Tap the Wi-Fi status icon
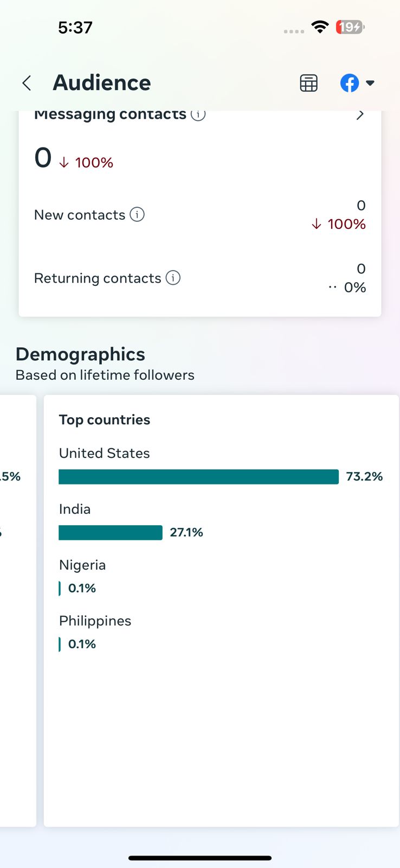 point(320,27)
